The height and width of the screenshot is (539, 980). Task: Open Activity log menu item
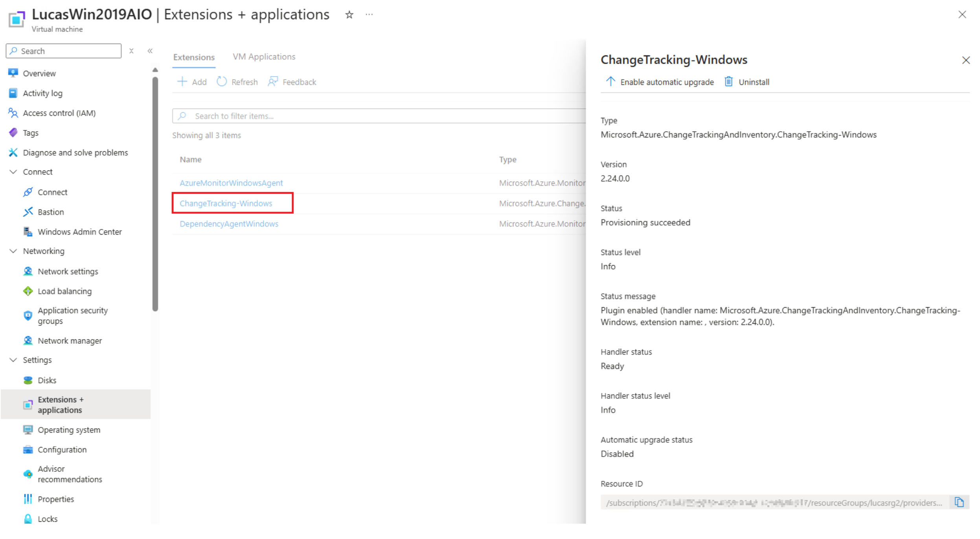(x=42, y=93)
